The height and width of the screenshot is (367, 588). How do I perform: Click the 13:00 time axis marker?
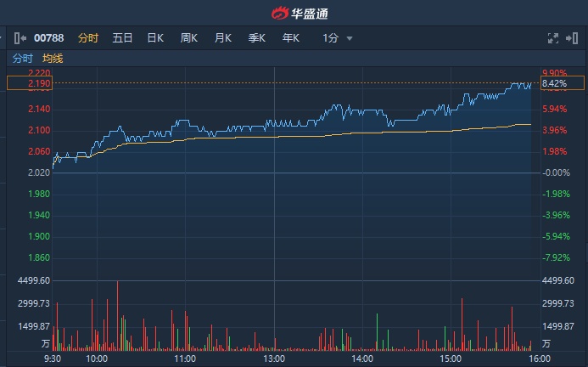pos(273,359)
